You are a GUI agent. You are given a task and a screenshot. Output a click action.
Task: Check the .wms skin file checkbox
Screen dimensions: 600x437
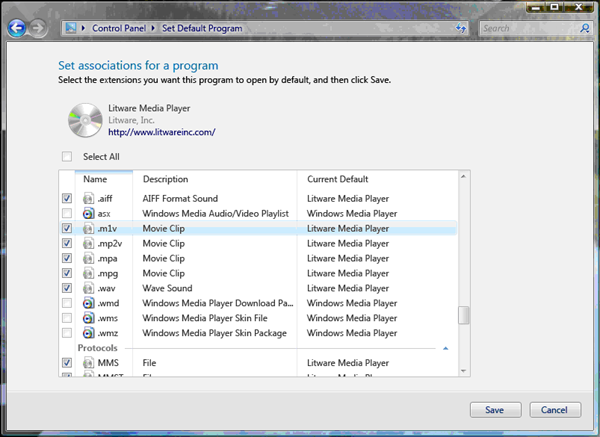point(67,318)
